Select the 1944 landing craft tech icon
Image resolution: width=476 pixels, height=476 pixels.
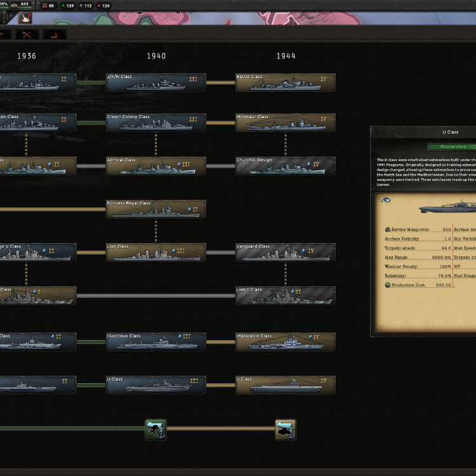tap(285, 429)
